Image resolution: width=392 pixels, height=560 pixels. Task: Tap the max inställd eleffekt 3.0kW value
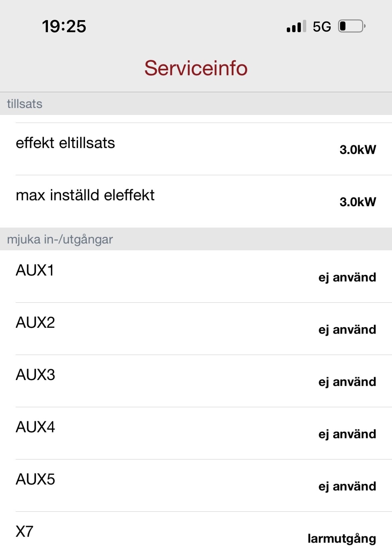point(357,202)
